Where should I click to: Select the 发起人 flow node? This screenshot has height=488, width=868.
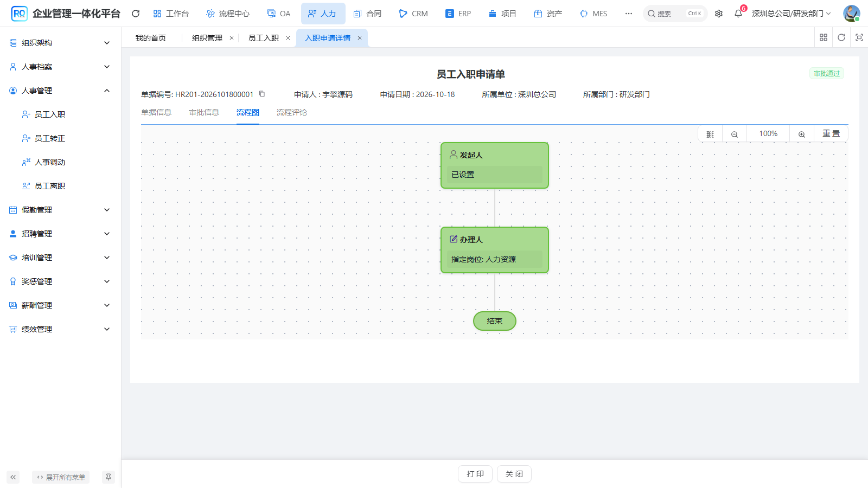click(495, 165)
